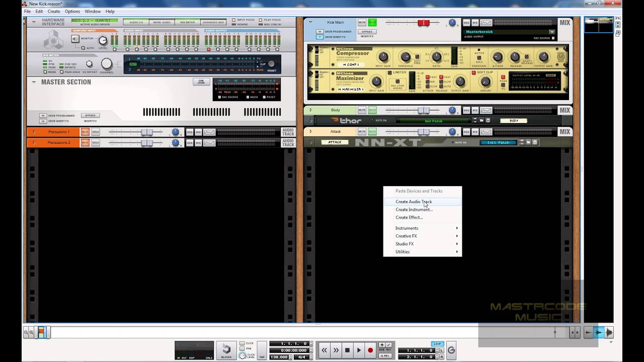The image size is (644, 362).
Task: Open the Options menu
Action: click(72, 11)
